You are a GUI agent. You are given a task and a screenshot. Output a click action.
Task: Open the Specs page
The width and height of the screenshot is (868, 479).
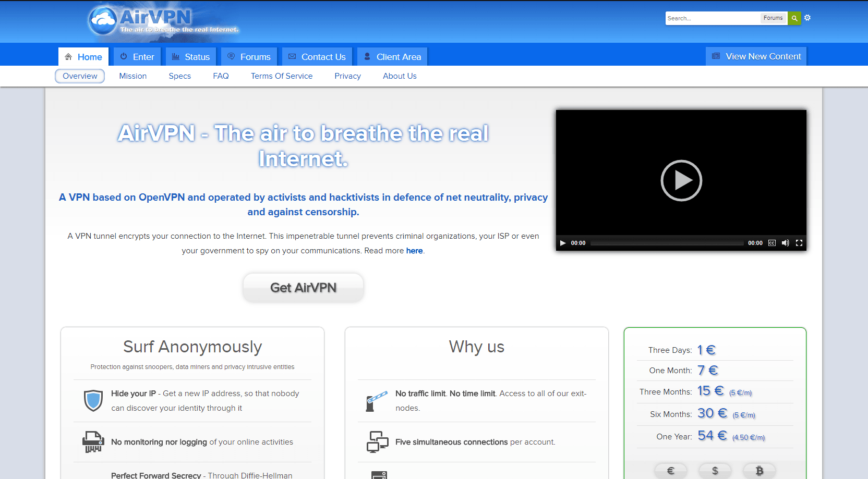click(180, 76)
